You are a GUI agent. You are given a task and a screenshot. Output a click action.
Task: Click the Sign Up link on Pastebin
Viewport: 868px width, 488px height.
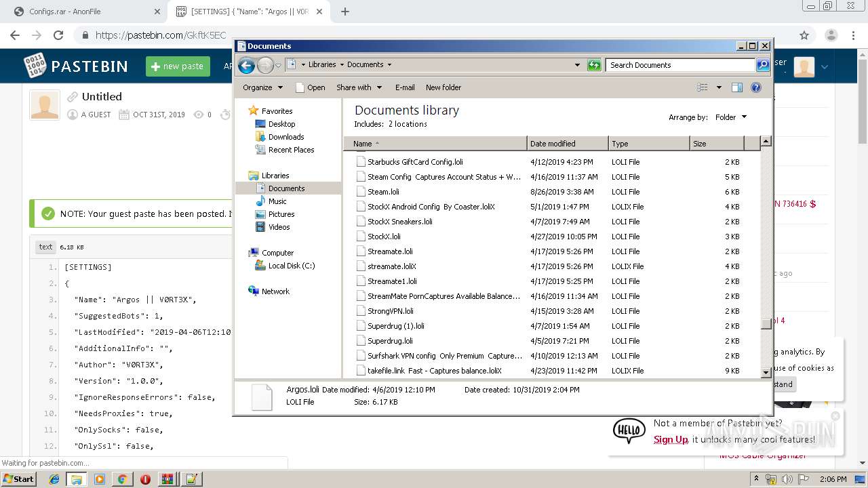pyautogui.click(x=671, y=439)
